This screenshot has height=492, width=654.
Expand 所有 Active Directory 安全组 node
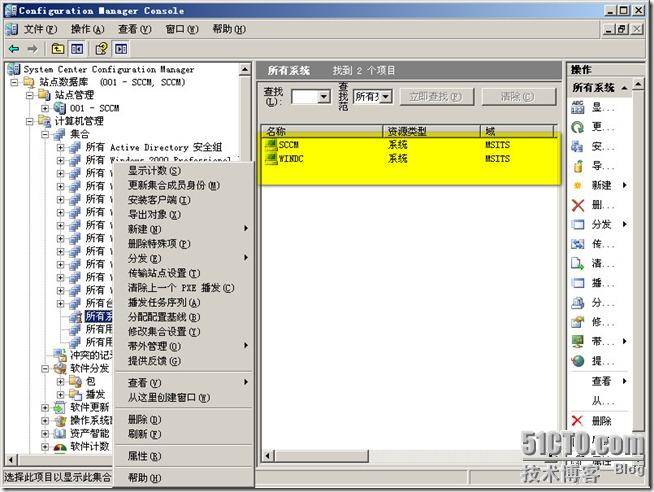pos(60,148)
